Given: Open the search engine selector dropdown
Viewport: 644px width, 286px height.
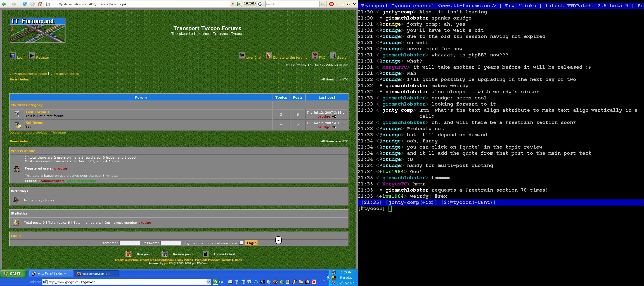Looking at the screenshot, I should 261,4.
